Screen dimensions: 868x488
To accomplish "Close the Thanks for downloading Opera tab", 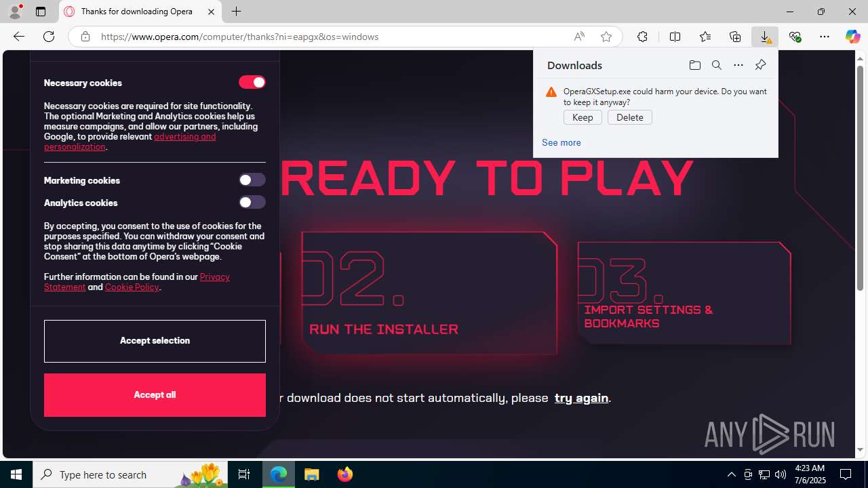I will [211, 12].
